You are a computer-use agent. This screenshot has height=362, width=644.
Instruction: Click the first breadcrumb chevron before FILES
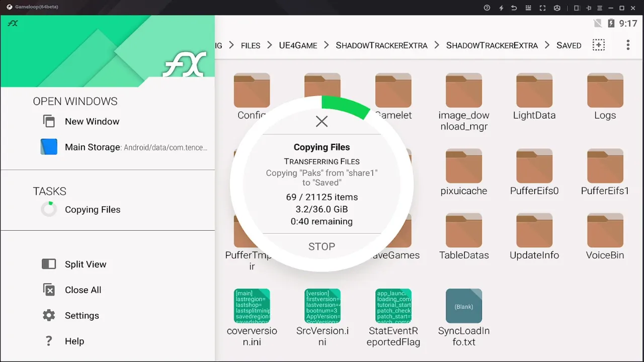pos(231,45)
